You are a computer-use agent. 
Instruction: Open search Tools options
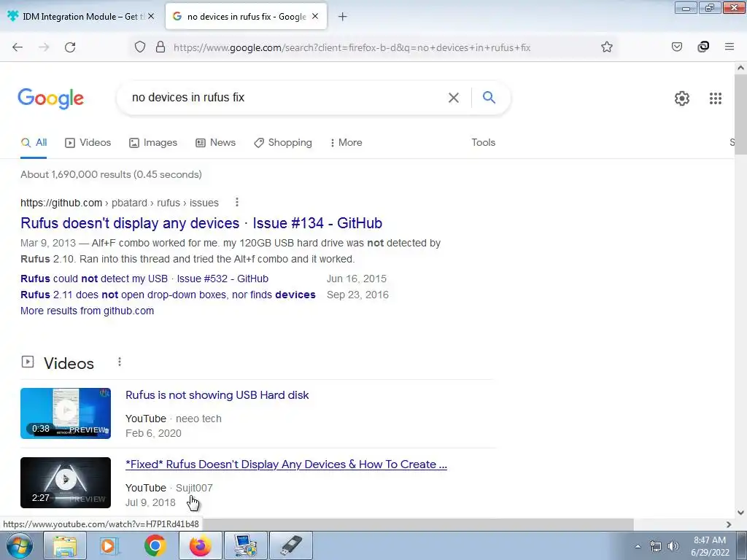point(484,142)
